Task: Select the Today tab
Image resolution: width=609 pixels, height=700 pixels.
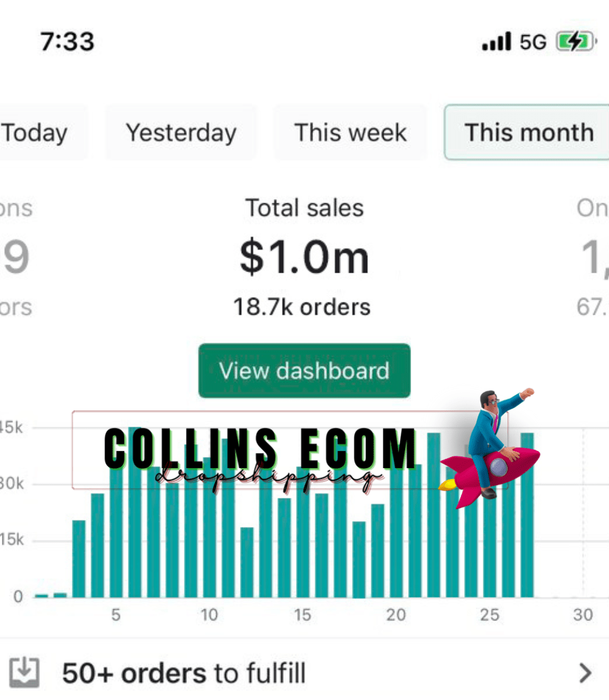Action: click(37, 133)
